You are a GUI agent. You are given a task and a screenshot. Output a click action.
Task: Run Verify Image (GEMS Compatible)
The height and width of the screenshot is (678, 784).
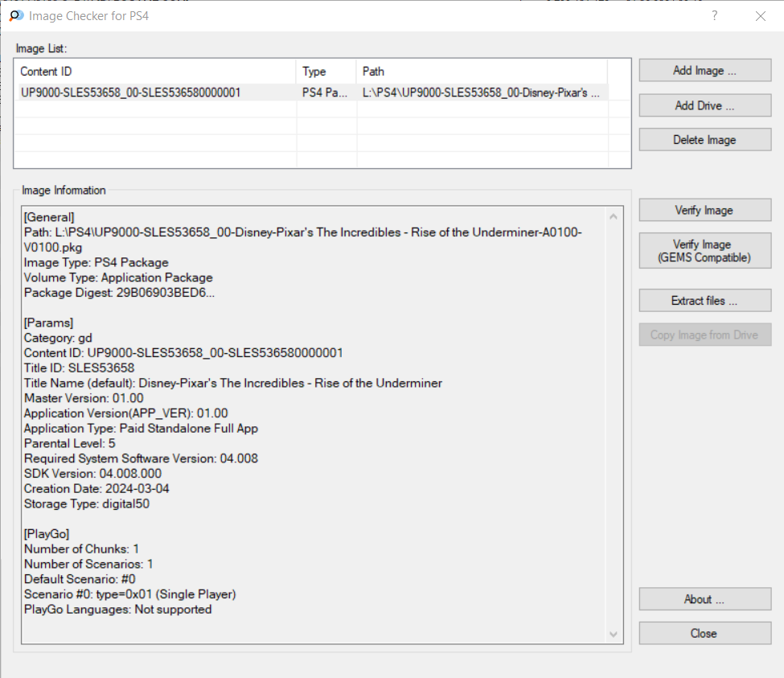point(704,251)
